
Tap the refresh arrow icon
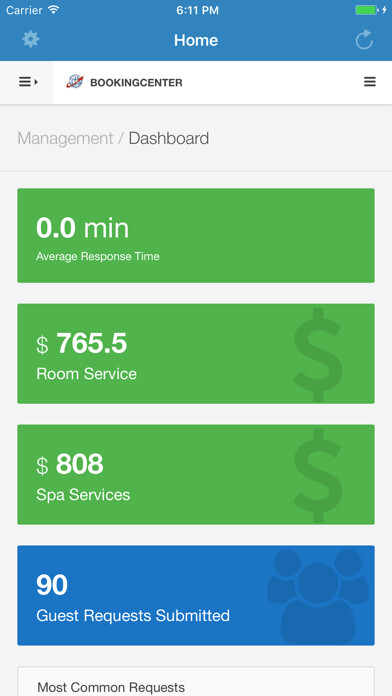(x=364, y=40)
